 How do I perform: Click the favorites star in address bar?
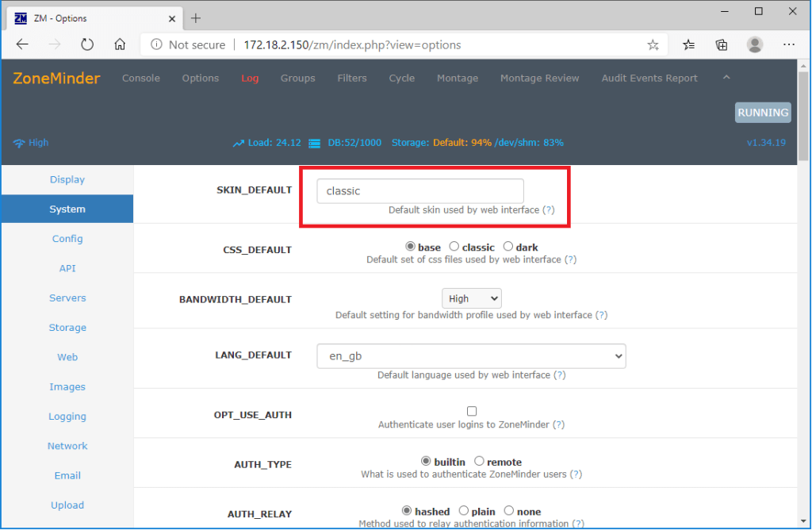coord(653,45)
